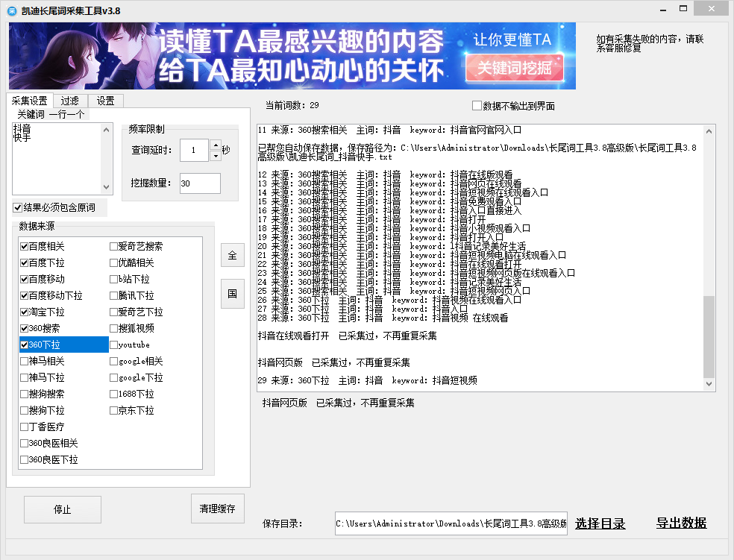
Task: Click the 保存目录 path field
Action: [x=451, y=523]
